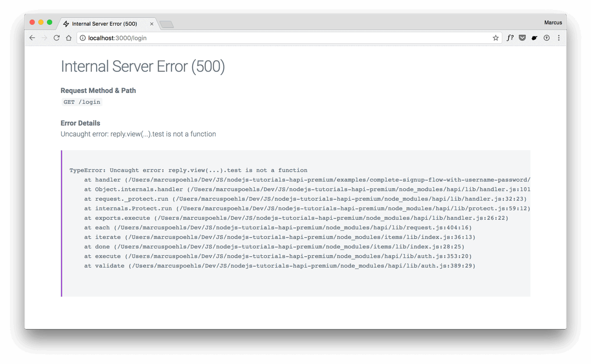Click the red close window button

tap(33, 22)
